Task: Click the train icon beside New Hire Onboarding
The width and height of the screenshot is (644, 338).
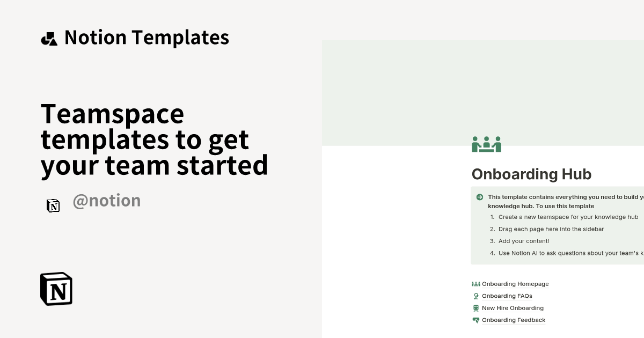Action: point(475,308)
